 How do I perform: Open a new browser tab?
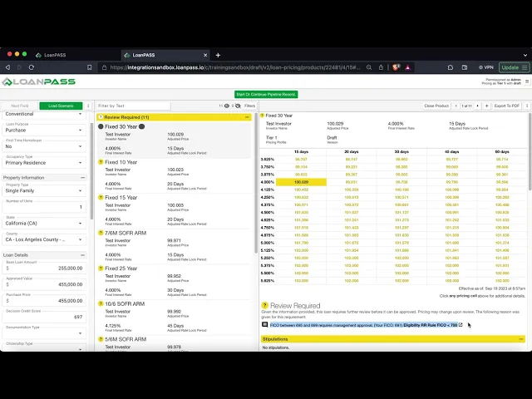(218, 55)
